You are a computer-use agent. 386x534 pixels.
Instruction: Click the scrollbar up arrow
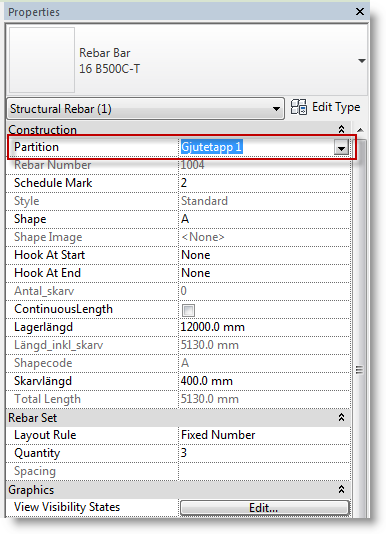point(360,130)
